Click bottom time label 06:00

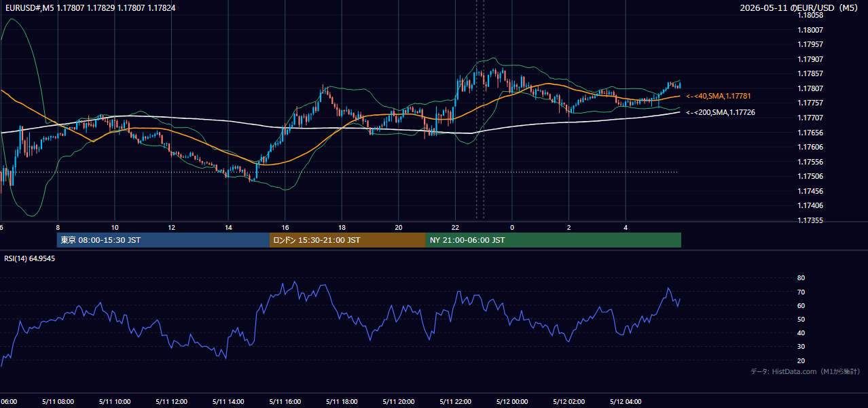coord(8,402)
